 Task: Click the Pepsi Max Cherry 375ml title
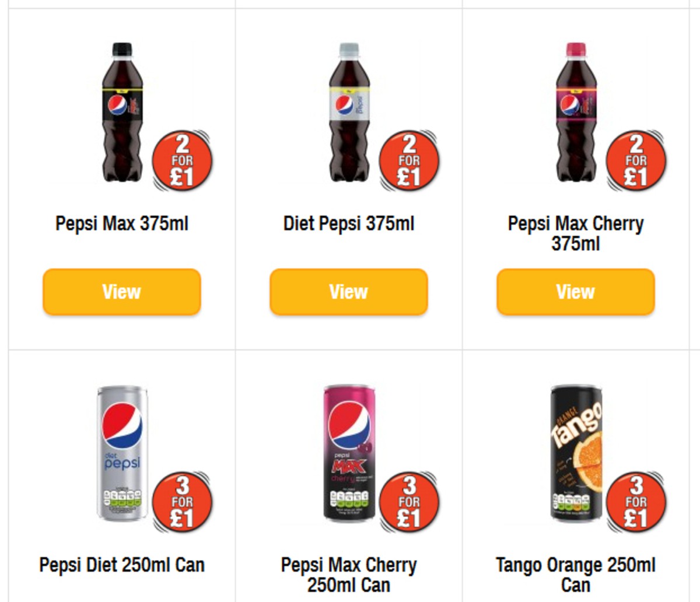(574, 232)
